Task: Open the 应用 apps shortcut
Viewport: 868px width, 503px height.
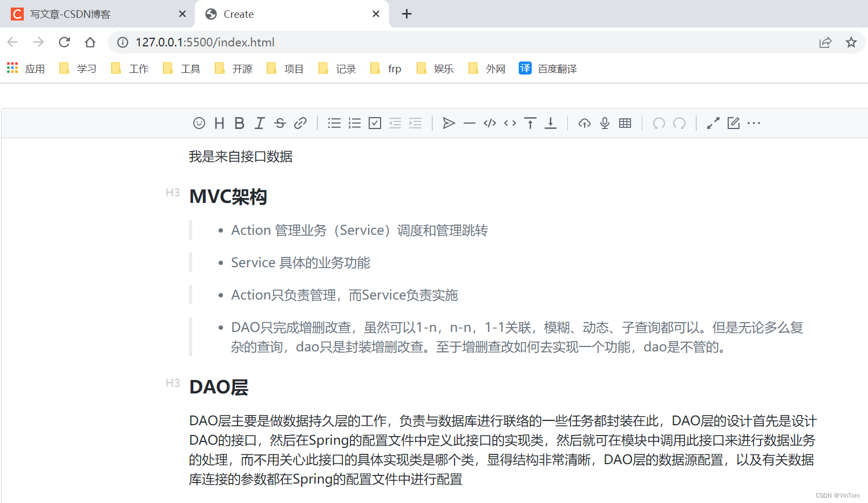Action: coord(26,69)
